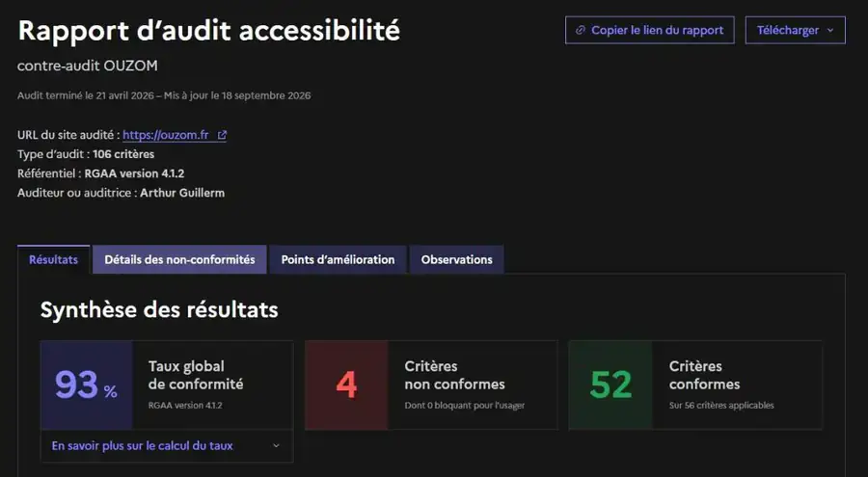The height and width of the screenshot is (477, 868).
Task: Switch to the Résultats tab
Action: coord(54,259)
